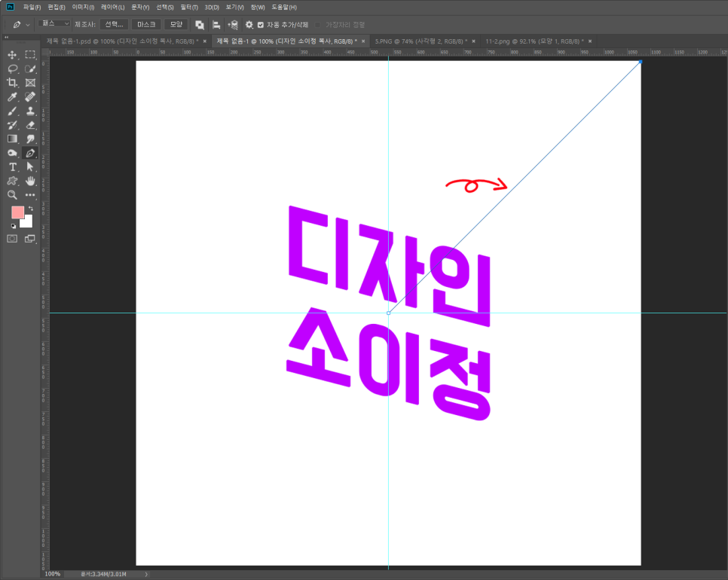Open the 필터(T) menu

[189, 7]
